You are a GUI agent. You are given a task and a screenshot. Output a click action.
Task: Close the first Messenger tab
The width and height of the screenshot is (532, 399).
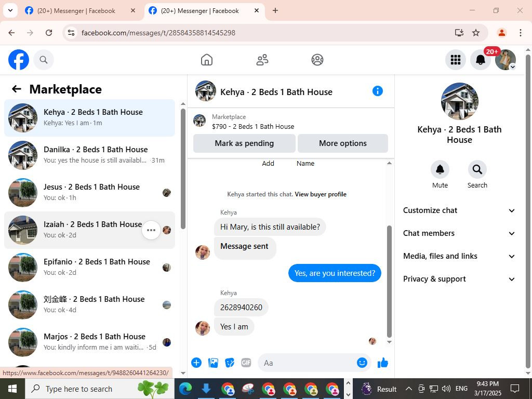click(133, 10)
